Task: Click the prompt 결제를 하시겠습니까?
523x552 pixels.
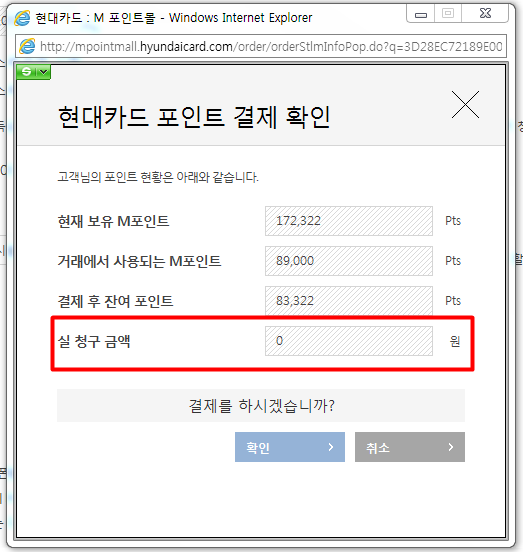Action: pyautogui.click(x=262, y=406)
